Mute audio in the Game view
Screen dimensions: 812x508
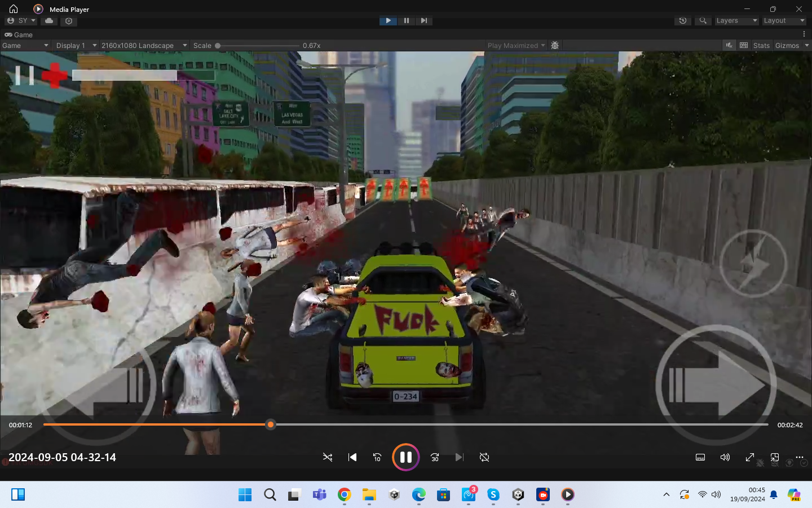(x=729, y=45)
